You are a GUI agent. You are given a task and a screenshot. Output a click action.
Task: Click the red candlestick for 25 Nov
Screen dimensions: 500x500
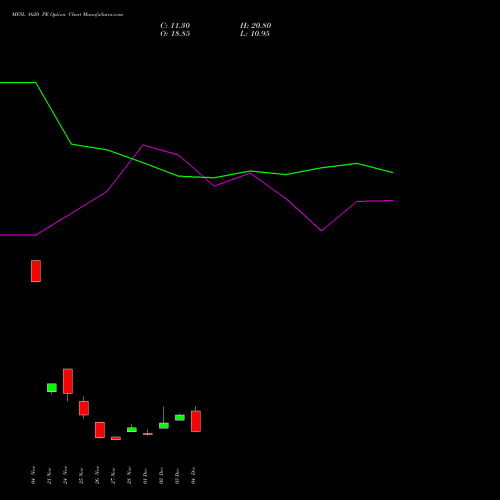click(84, 408)
